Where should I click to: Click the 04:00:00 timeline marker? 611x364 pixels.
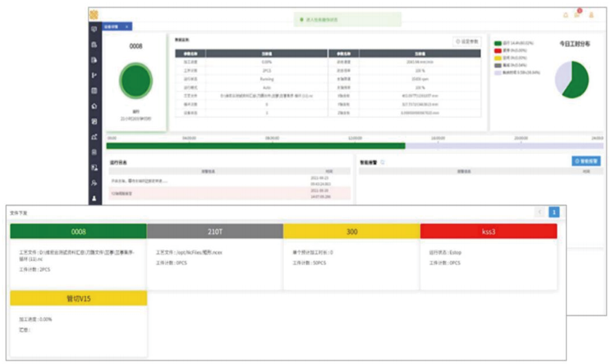[x=190, y=138]
